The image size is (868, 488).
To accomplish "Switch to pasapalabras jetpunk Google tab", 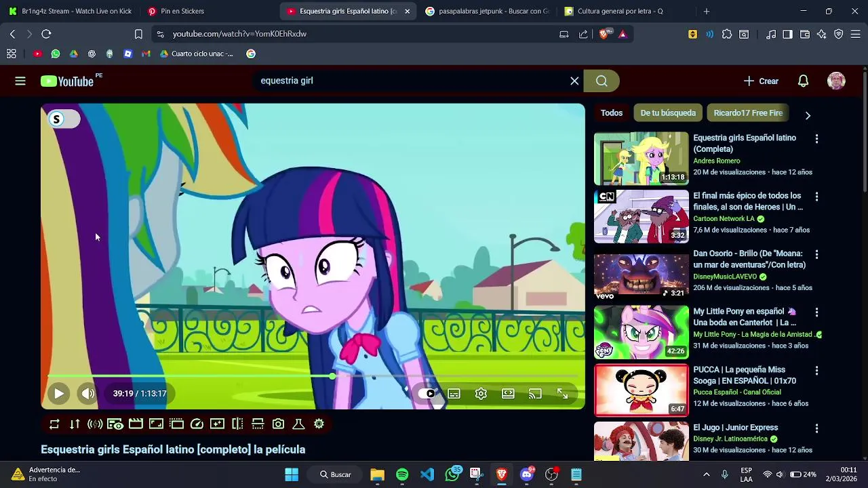I will point(486,11).
